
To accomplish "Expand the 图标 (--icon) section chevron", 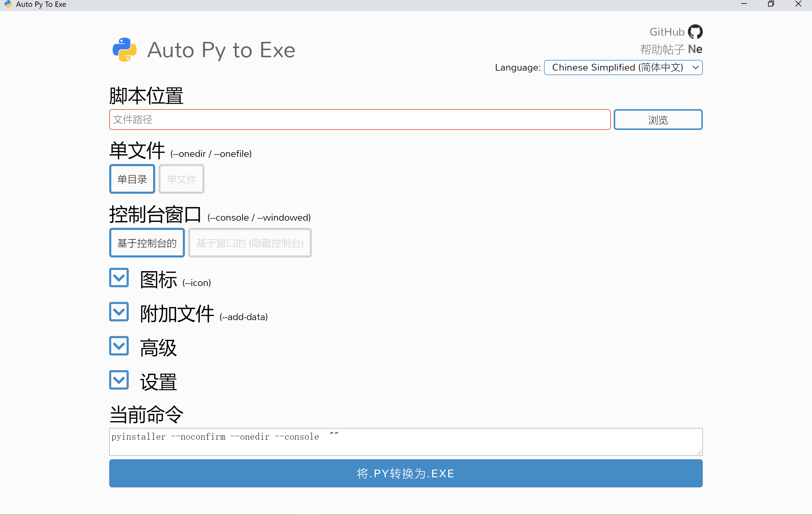I will coord(119,278).
